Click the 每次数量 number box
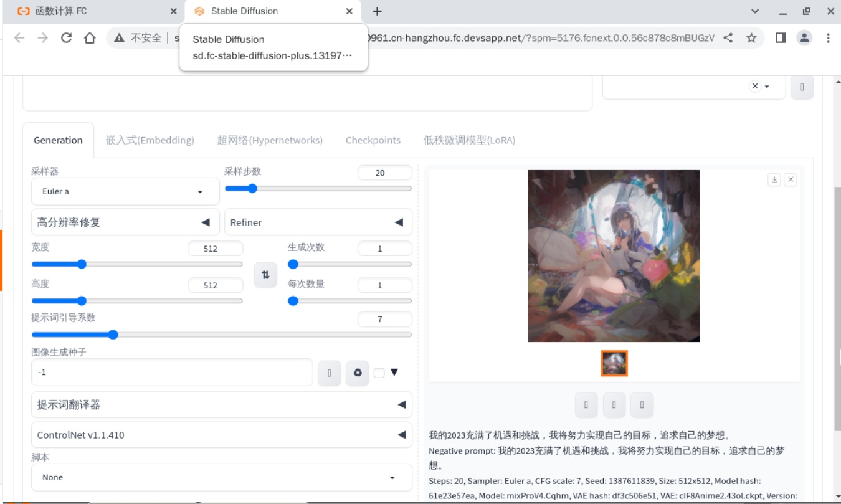Image resolution: width=841 pixels, height=504 pixels. pyautogui.click(x=385, y=285)
